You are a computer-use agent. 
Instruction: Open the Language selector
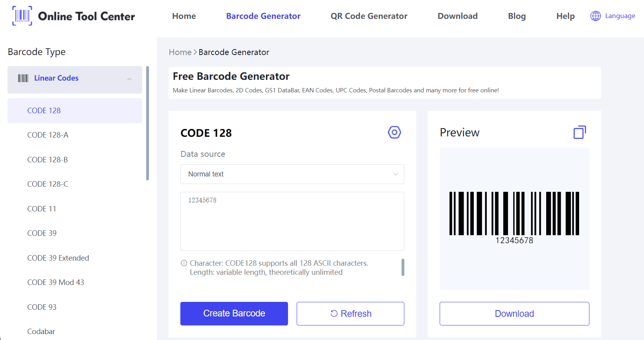click(x=613, y=16)
